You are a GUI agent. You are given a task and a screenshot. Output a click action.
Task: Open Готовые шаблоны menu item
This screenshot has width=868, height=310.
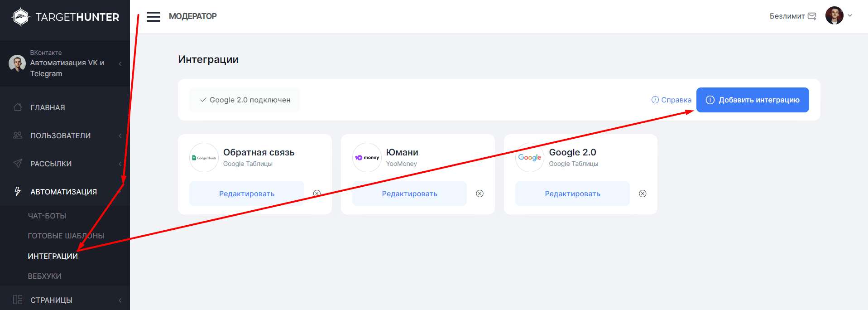click(x=66, y=236)
